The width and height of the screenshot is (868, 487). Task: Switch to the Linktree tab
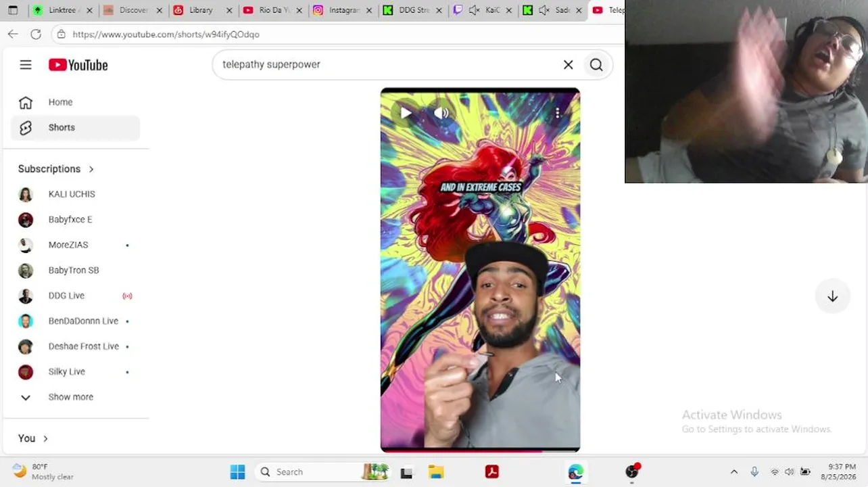(62, 10)
